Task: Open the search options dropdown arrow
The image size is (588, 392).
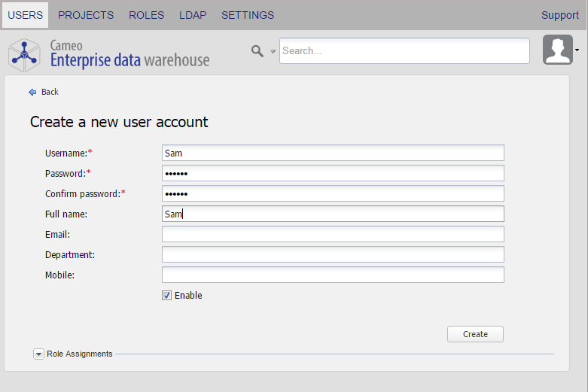Action: tap(273, 52)
